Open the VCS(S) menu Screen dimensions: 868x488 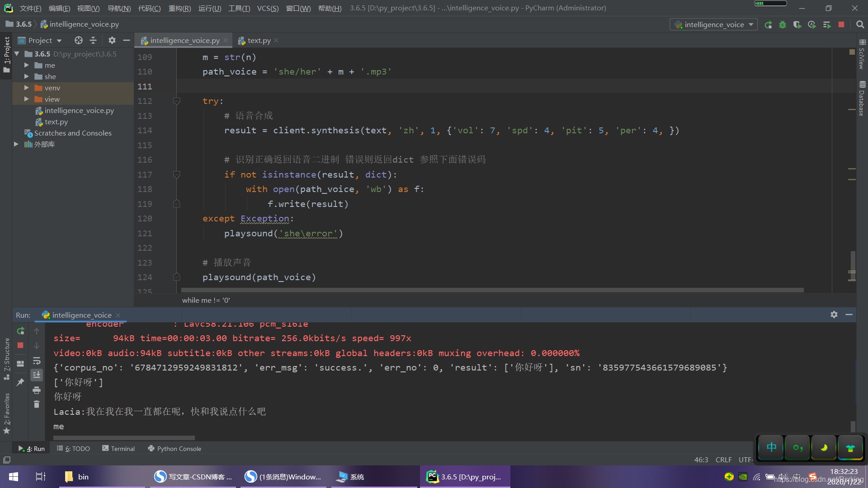[x=268, y=8]
